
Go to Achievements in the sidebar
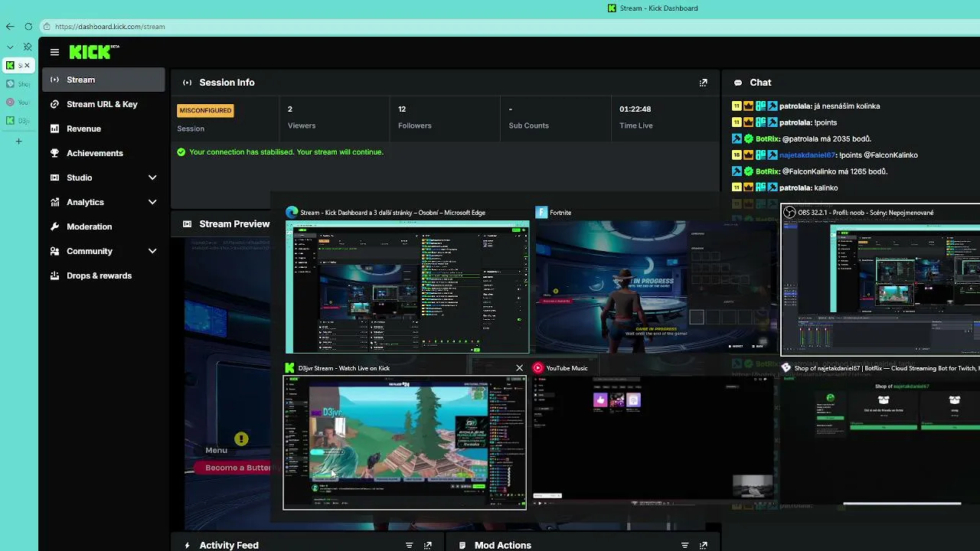pyautogui.click(x=103, y=153)
